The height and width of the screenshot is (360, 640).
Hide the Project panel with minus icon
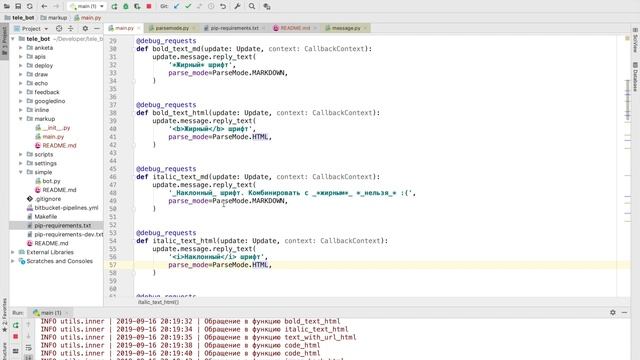pyautogui.click(x=97, y=29)
